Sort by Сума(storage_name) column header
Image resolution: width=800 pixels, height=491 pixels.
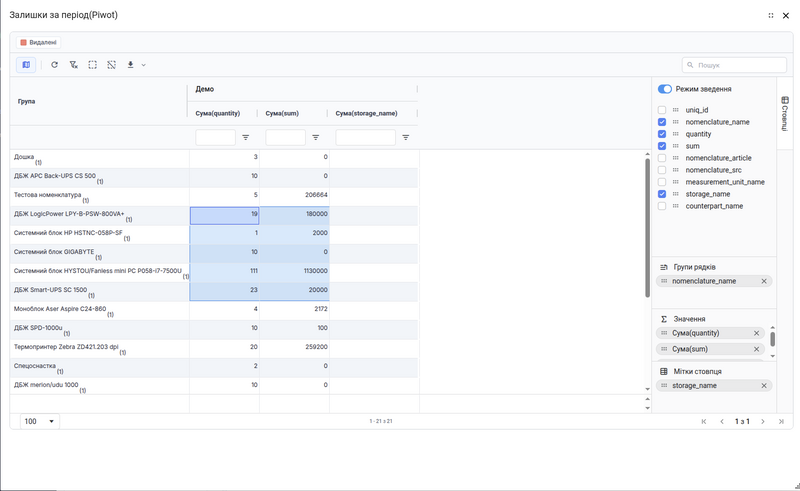click(x=366, y=113)
